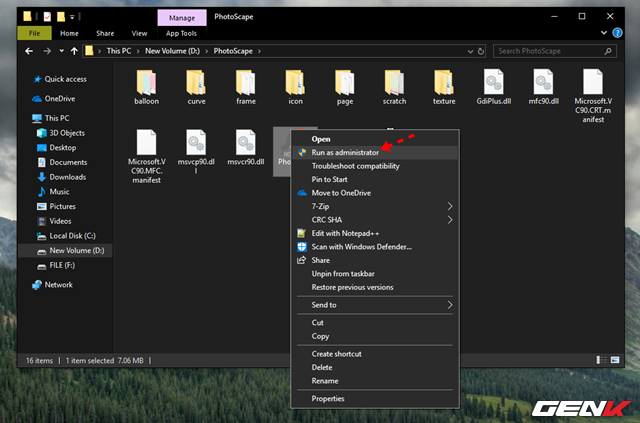
Task: Select Local Disk (C:) in the sidebar
Action: click(x=66, y=236)
